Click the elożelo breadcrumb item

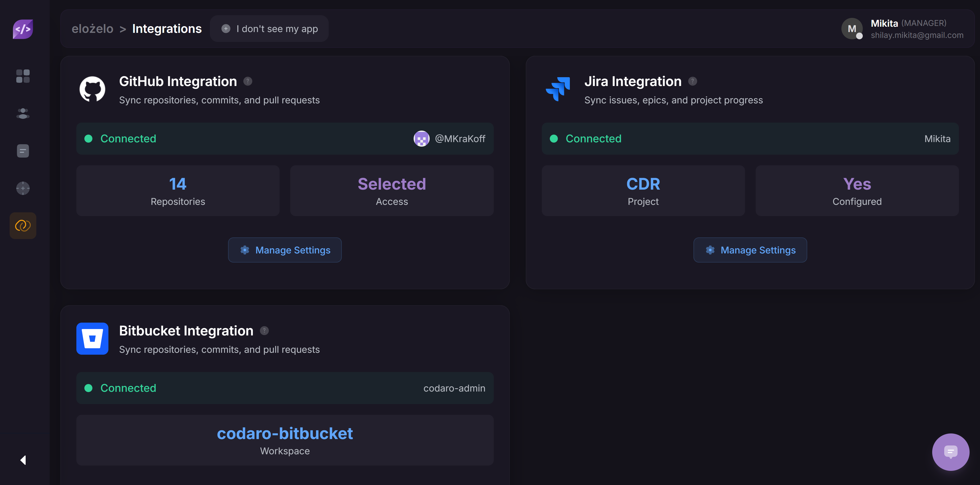[x=92, y=29]
